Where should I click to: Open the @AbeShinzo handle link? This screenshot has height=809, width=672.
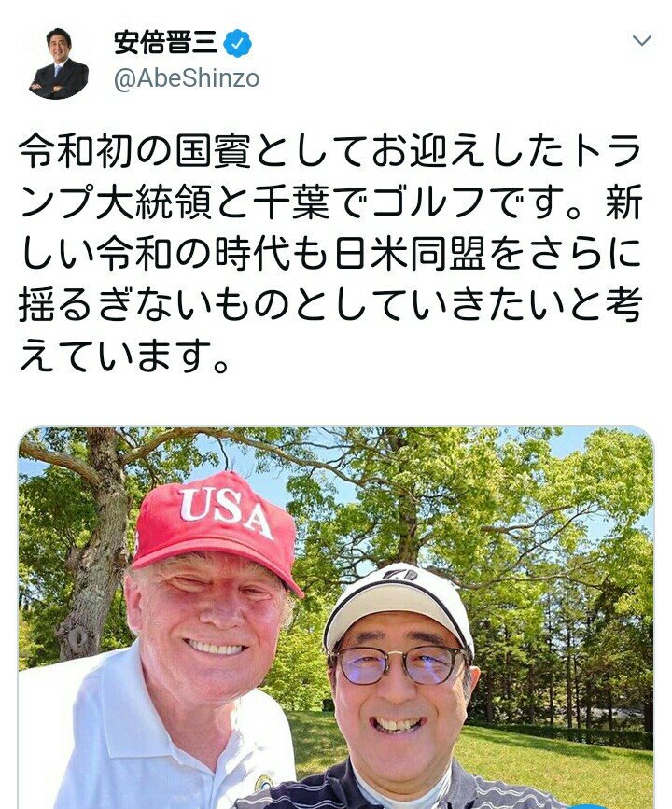(187, 79)
